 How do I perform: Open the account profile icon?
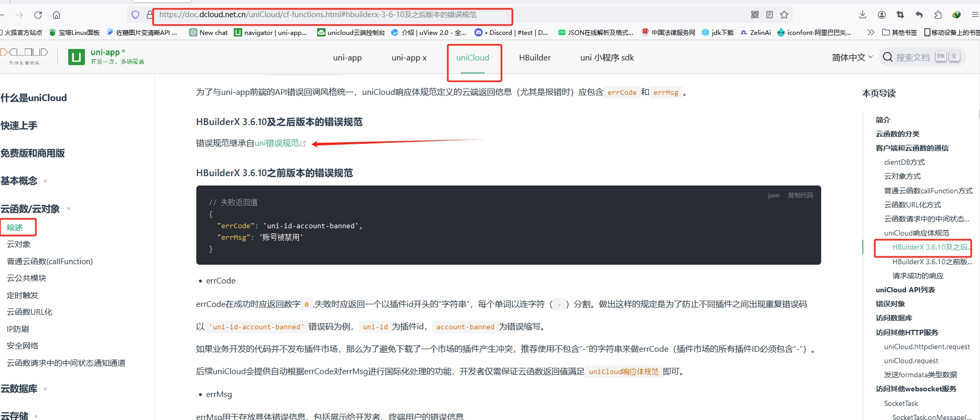pos(882,15)
